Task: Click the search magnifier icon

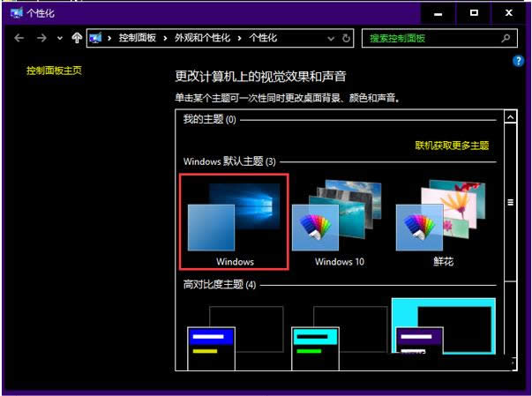Action: (x=506, y=38)
